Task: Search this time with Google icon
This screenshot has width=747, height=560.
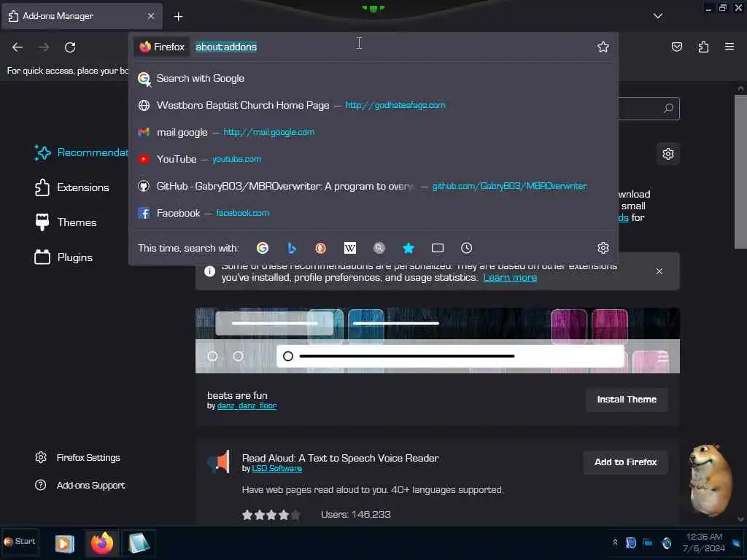Action: (x=263, y=248)
